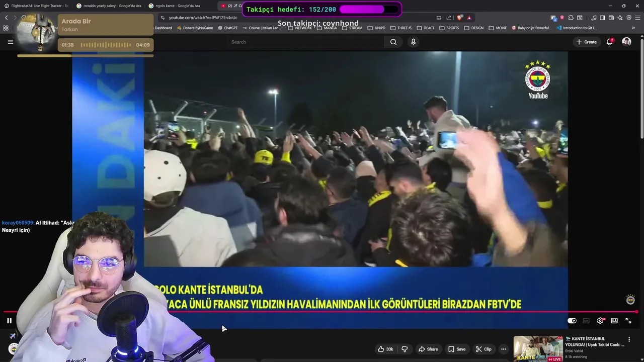Click the share page icon in address bar
Viewport: 644px width, 362px height.
click(449, 18)
